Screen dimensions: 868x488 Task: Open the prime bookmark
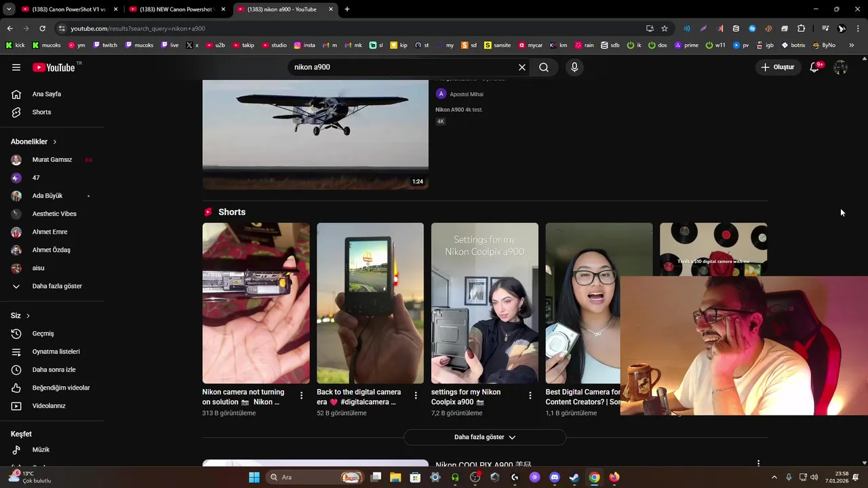coord(686,45)
